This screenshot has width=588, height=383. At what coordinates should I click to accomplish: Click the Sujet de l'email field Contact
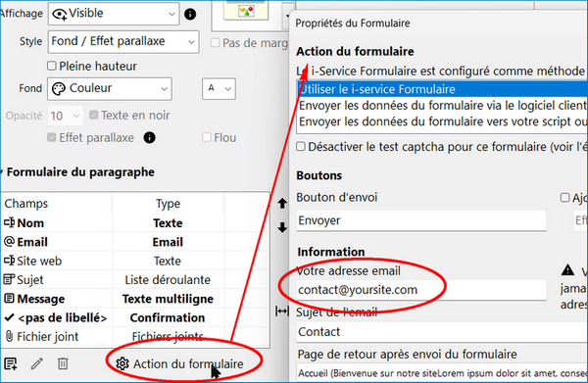[443, 332]
